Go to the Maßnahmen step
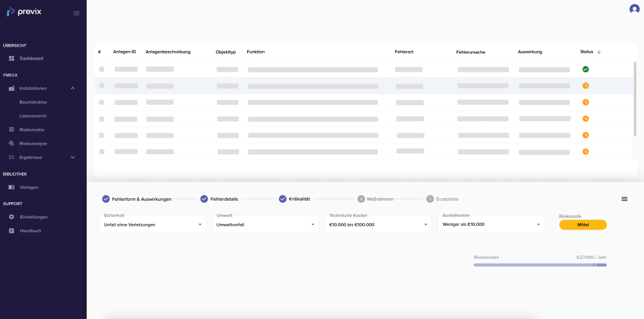The width and height of the screenshot is (644, 319). [375, 199]
